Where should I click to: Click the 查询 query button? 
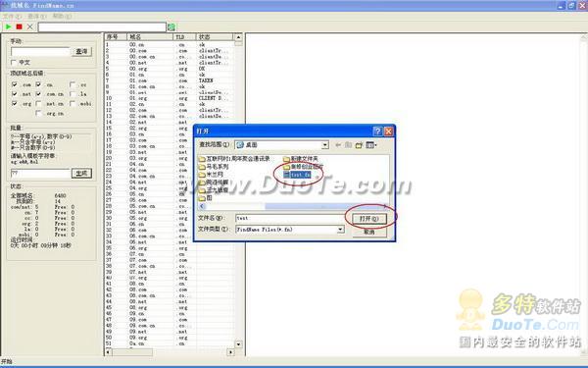point(81,51)
